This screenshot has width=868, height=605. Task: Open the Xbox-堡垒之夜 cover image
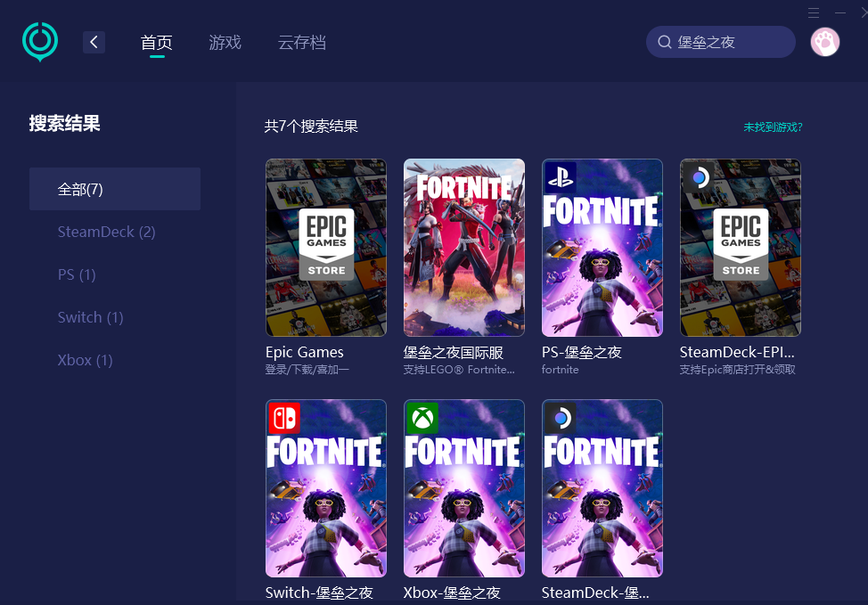coord(464,488)
